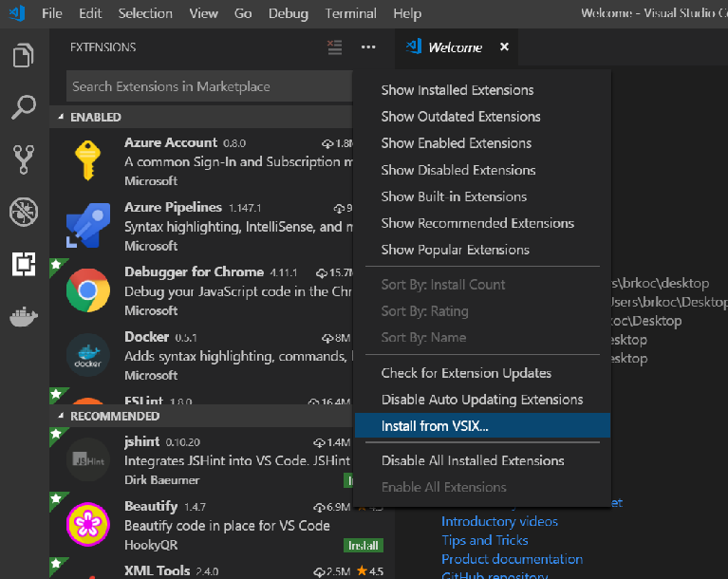
Task: Open the Explorer files icon in activity bar
Action: 24,55
